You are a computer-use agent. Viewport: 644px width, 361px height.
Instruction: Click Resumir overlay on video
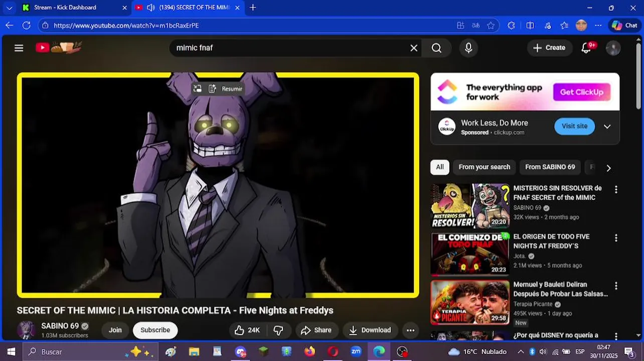pos(226,89)
